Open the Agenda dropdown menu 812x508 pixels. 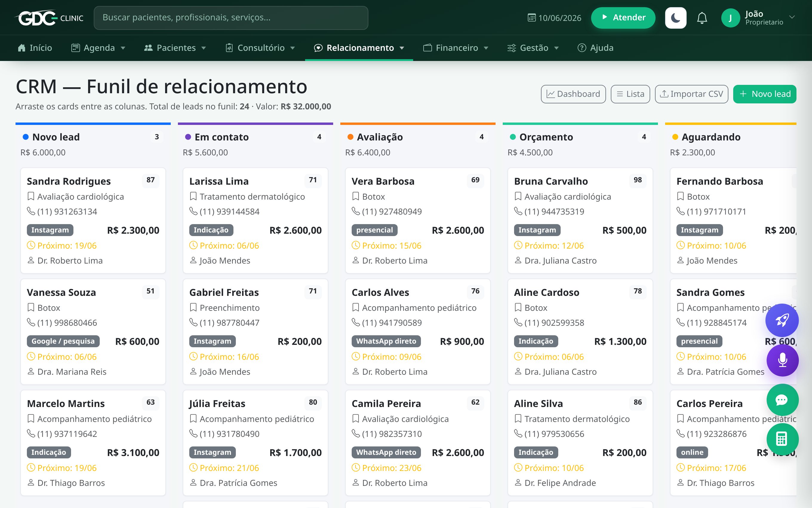[98, 48]
